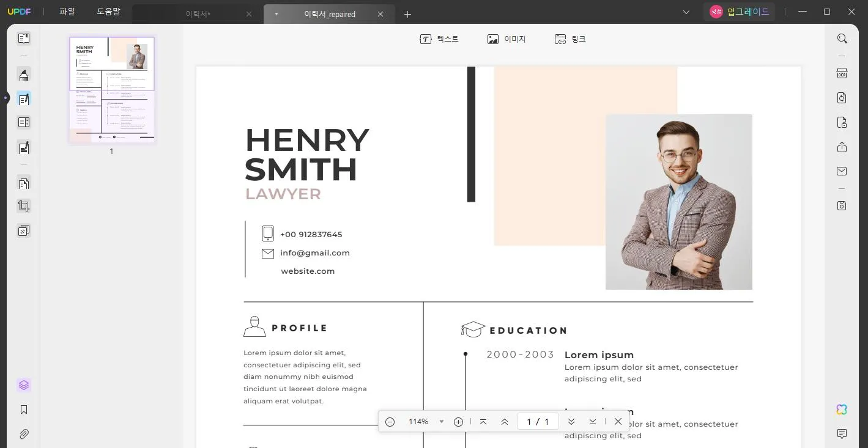
Task: Select the Edit PDF tool in left sidebar
Action: pos(24,99)
